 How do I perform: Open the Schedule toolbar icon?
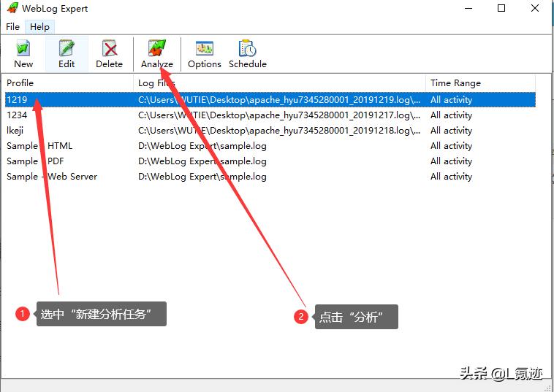pyautogui.click(x=247, y=54)
